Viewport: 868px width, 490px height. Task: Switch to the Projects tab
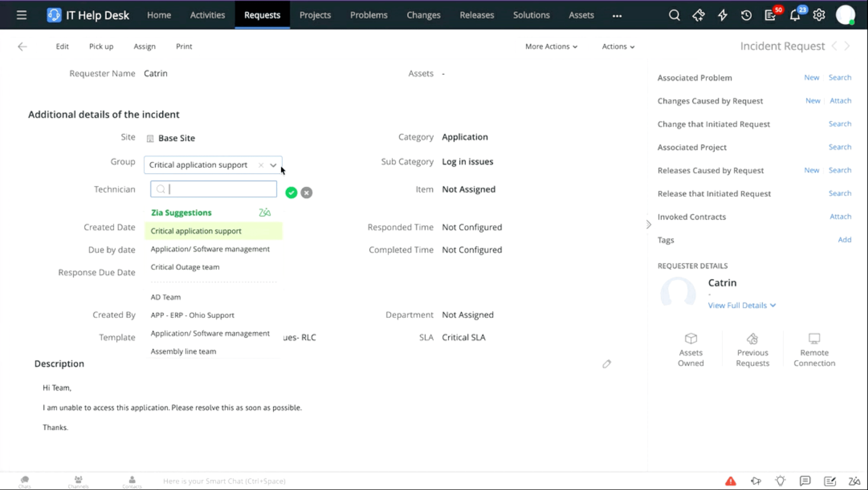[315, 15]
